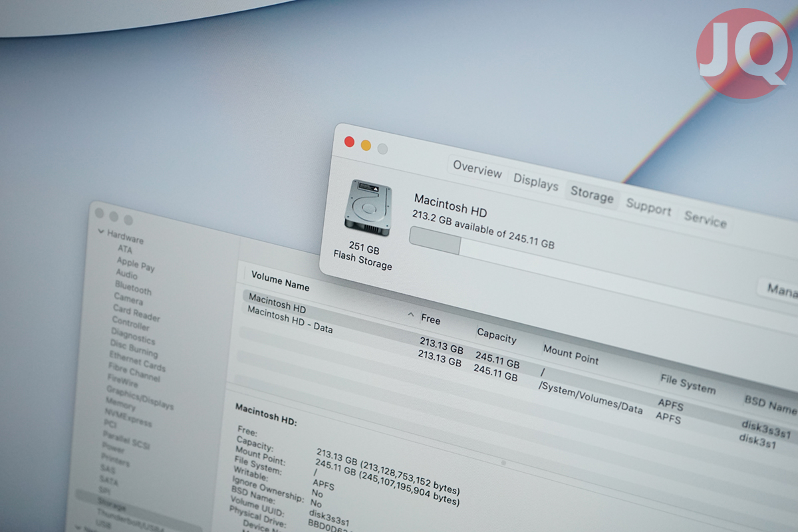
Task: Select Controller in the Hardware list
Action: 130,323
